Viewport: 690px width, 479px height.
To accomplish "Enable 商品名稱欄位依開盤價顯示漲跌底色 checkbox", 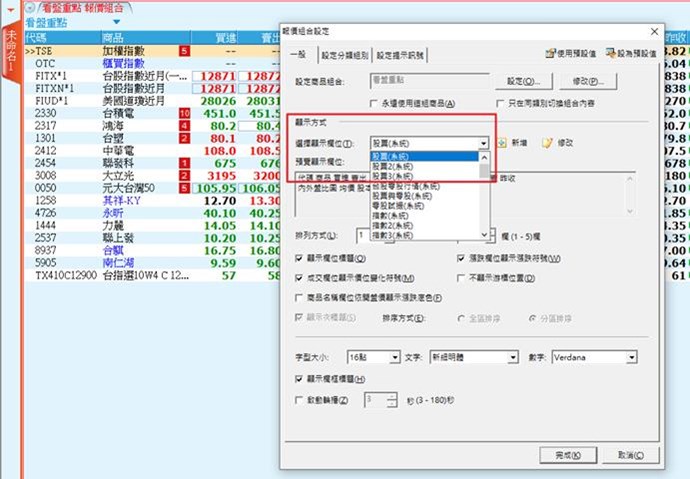I will (299, 298).
